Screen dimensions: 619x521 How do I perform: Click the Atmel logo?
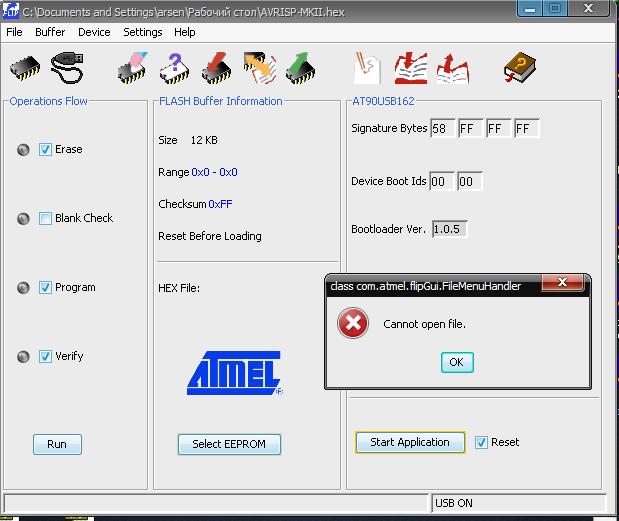[x=235, y=373]
